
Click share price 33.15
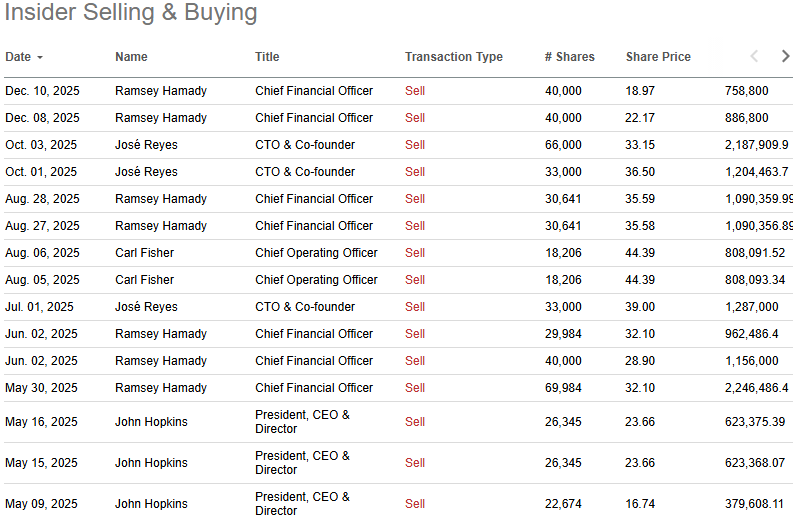coord(640,145)
